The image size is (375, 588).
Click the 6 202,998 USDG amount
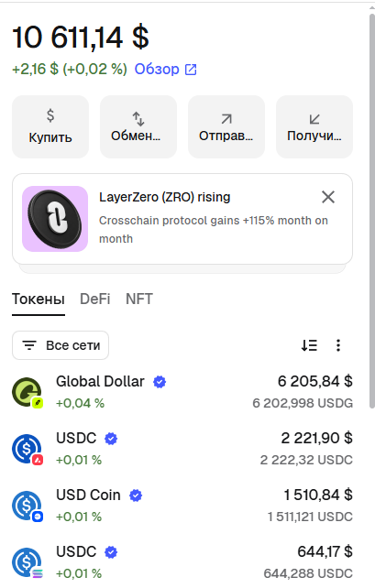coord(303,403)
